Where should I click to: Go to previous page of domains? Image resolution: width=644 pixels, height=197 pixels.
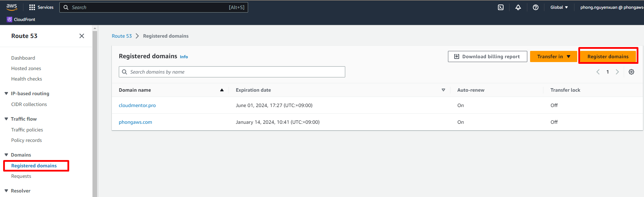(x=598, y=72)
